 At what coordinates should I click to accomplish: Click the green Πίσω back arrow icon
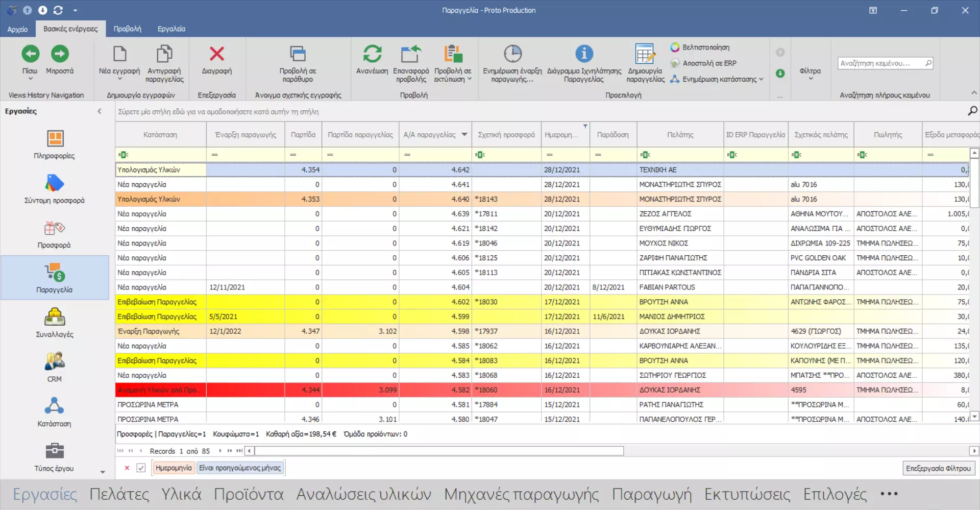(30, 54)
